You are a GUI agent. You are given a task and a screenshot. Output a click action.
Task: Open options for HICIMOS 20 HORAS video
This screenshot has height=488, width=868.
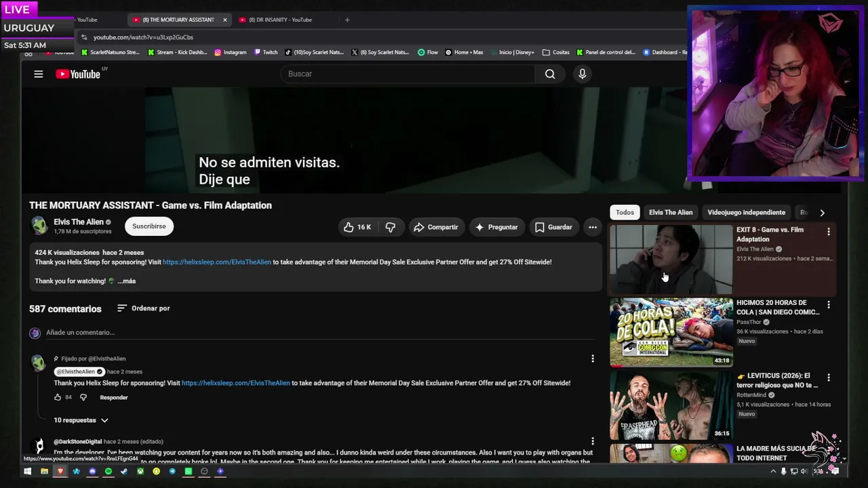coord(828,305)
